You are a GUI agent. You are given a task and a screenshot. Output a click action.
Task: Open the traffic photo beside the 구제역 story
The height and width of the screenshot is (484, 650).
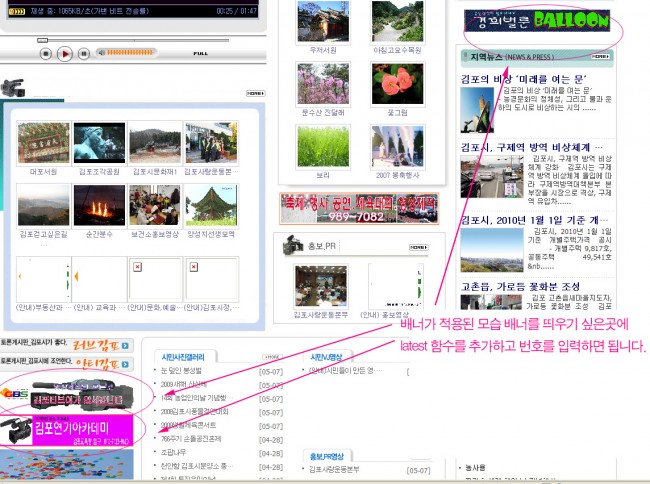pos(492,177)
